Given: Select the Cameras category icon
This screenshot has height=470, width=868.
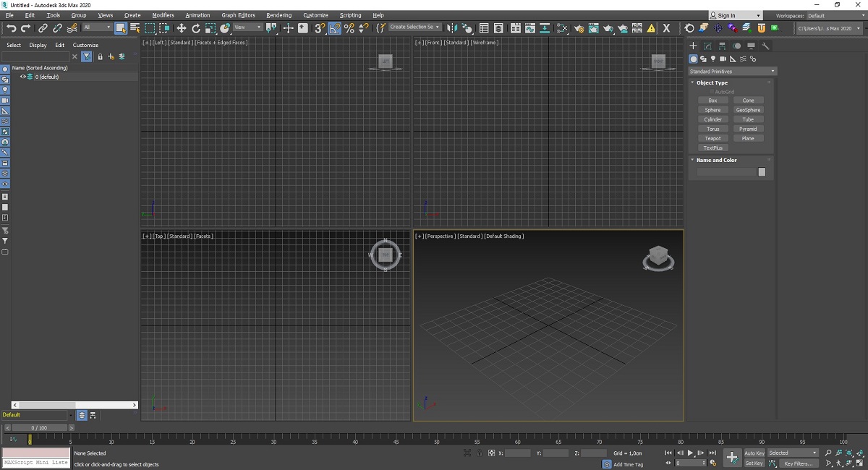Looking at the screenshot, I should click(x=723, y=59).
